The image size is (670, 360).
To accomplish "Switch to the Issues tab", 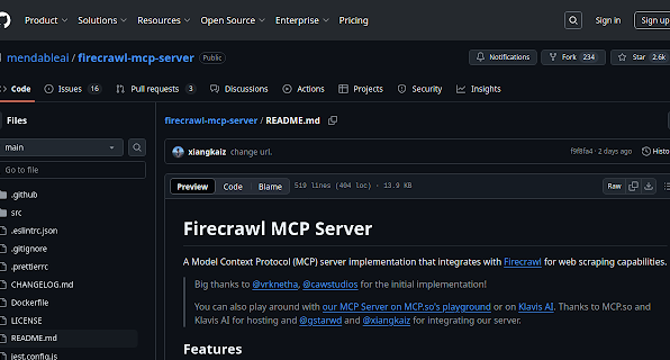I will point(72,89).
